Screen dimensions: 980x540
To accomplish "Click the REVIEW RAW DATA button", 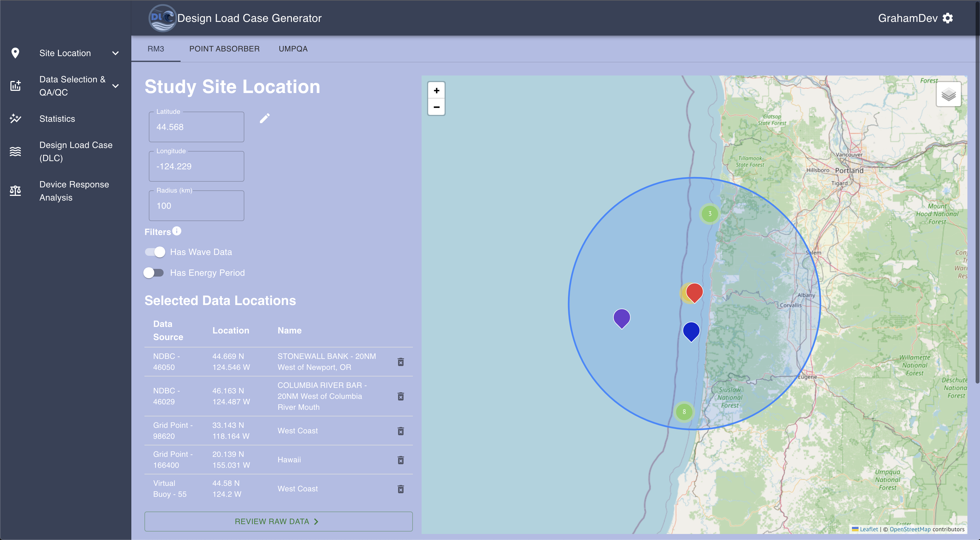I will [x=278, y=521].
